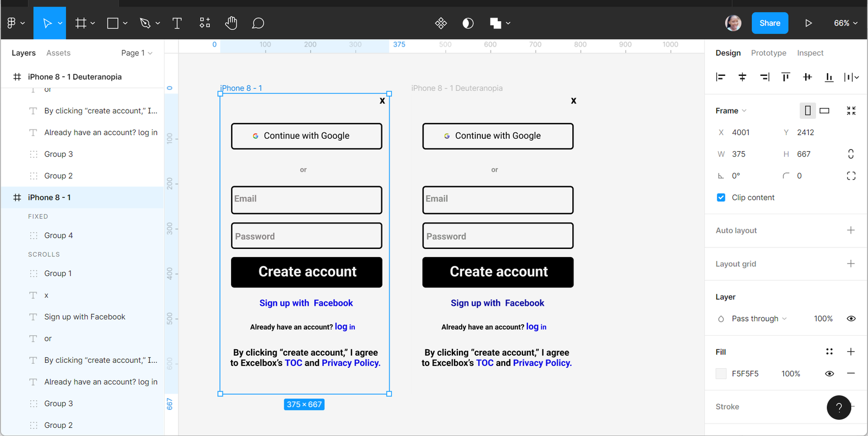Viewport: 868px width, 436px height.
Task: Click the align left icon
Action: pos(720,77)
